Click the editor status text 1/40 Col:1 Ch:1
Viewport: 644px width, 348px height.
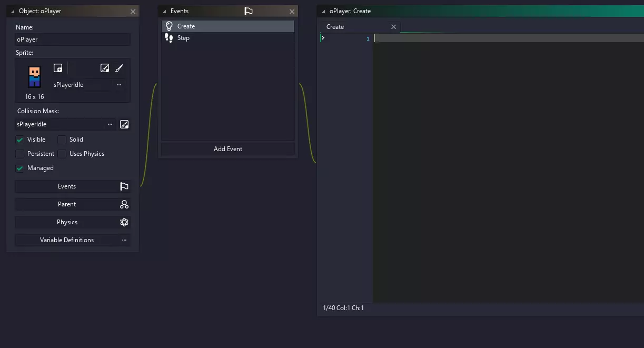[343, 308]
